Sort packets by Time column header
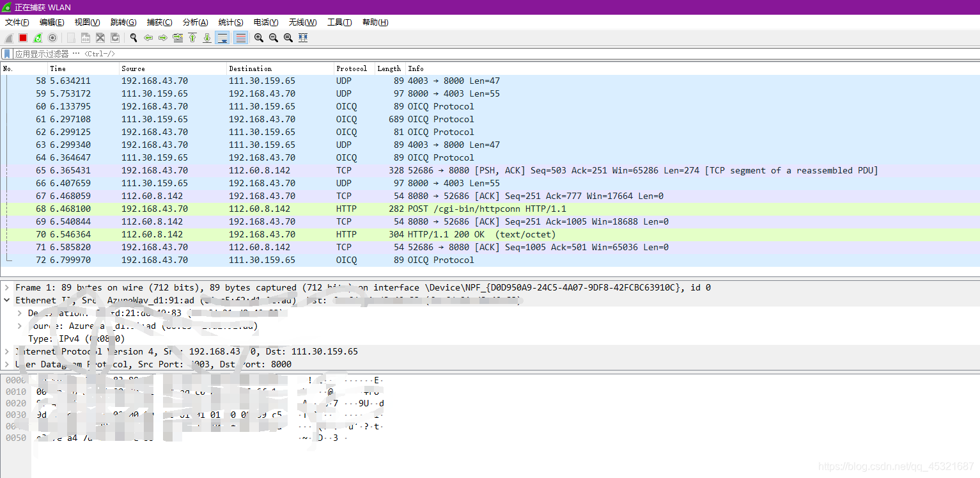980x478 pixels. click(84, 68)
